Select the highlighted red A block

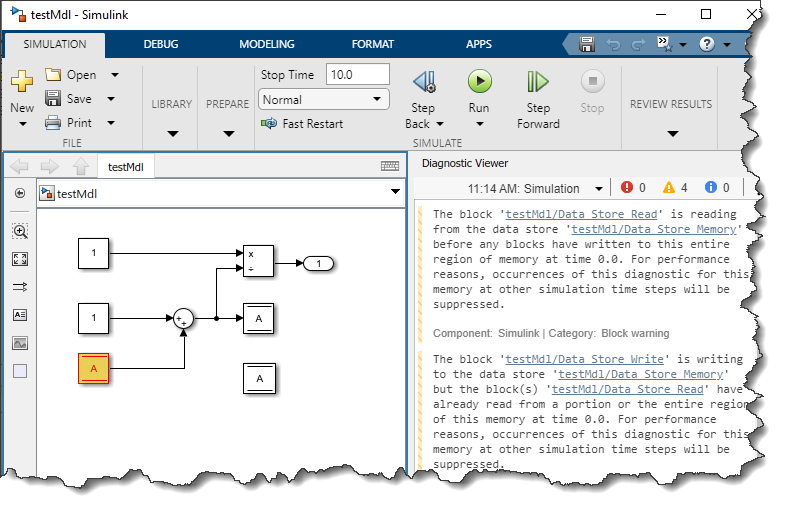[94, 369]
